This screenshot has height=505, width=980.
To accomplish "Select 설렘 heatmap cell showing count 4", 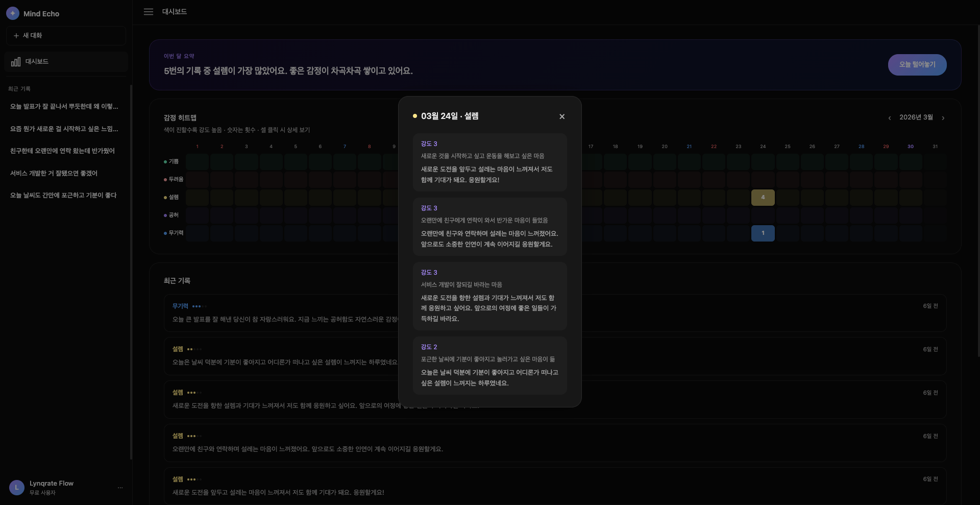I will 763,198.
